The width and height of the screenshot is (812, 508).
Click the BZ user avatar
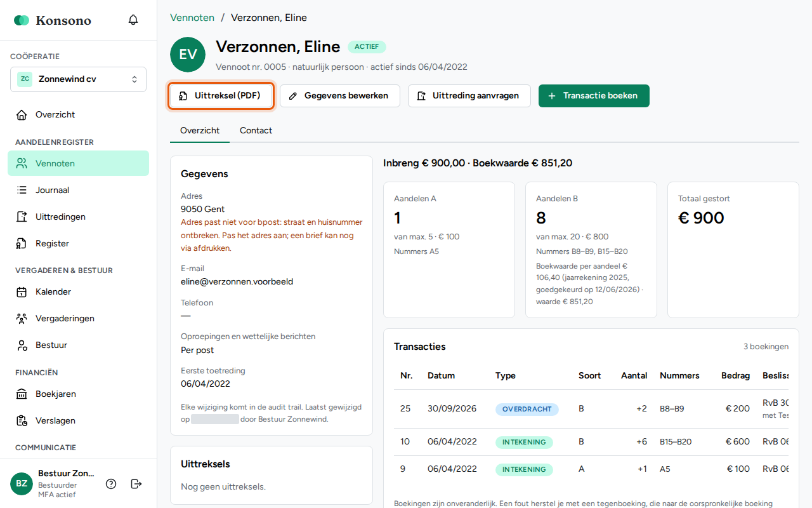pyautogui.click(x=22, y=484)
